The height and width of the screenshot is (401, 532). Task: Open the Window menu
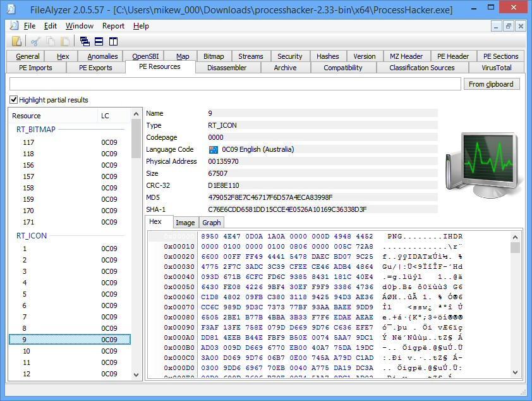[x=80, y=26]
